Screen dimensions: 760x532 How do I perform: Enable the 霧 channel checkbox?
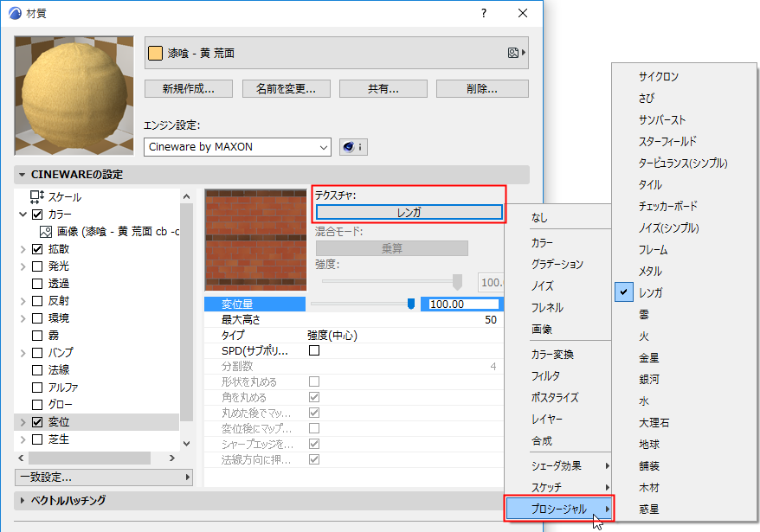coord(37,336)
